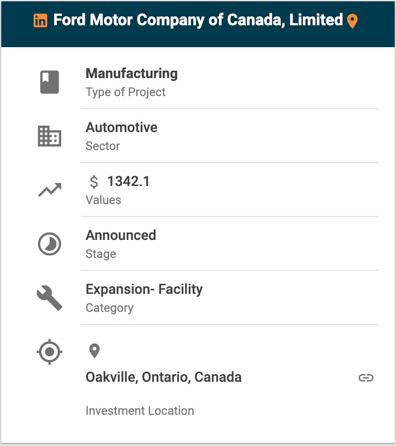396x446 pixels.
Task: Click the crosshair target icon for location
Action: point(49,352)
